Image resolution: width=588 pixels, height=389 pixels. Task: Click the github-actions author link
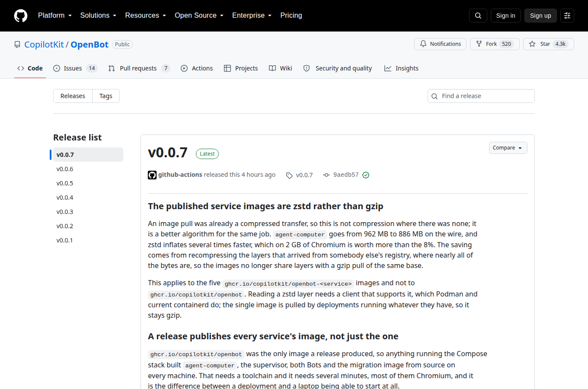180,175
